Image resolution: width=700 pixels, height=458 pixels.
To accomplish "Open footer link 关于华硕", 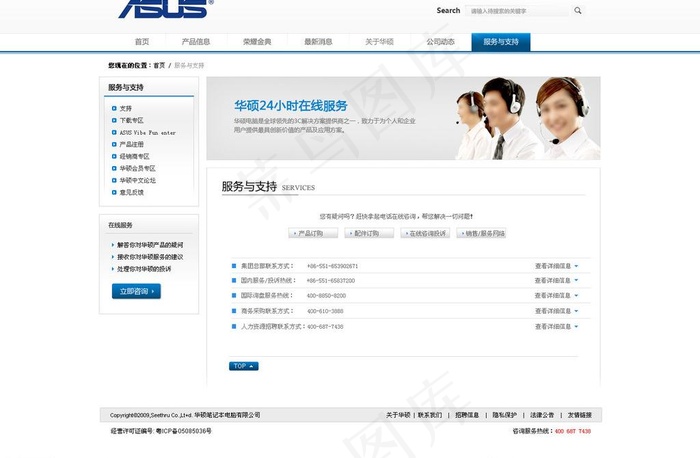I will coord(398,415).
